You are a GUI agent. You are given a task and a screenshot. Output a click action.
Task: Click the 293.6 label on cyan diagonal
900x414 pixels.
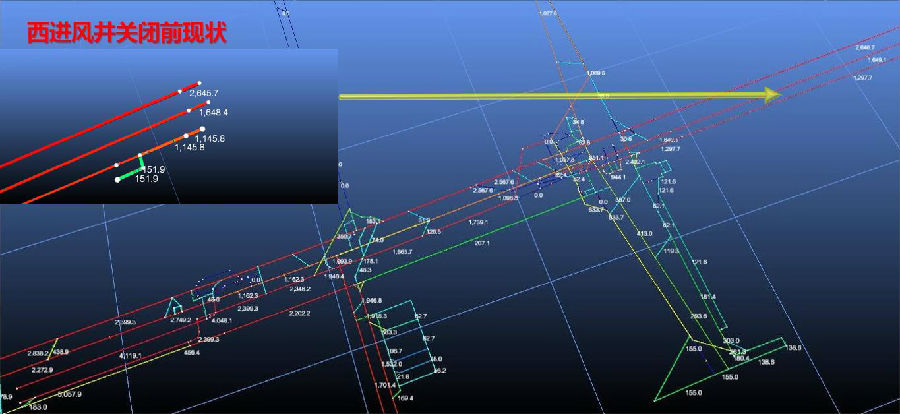click(697, 316)
